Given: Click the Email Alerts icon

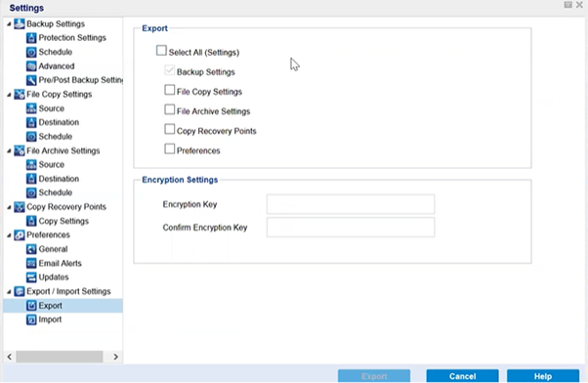Looking at the screenshot, I should point(31,263).
